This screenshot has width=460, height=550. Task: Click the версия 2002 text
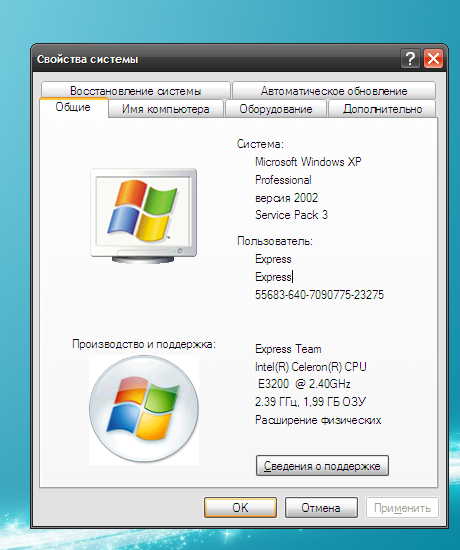286,198
